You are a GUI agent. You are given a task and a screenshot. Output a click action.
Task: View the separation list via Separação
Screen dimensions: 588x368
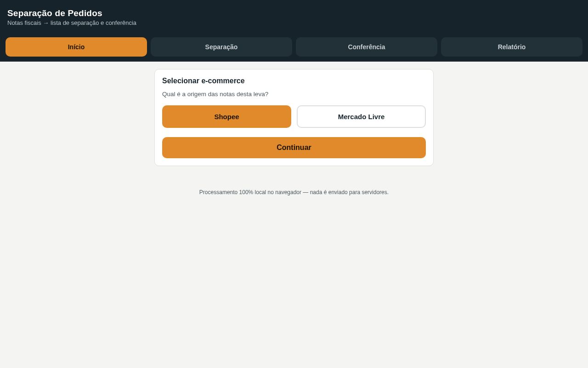pyautogui.click(x=221, y=47)
